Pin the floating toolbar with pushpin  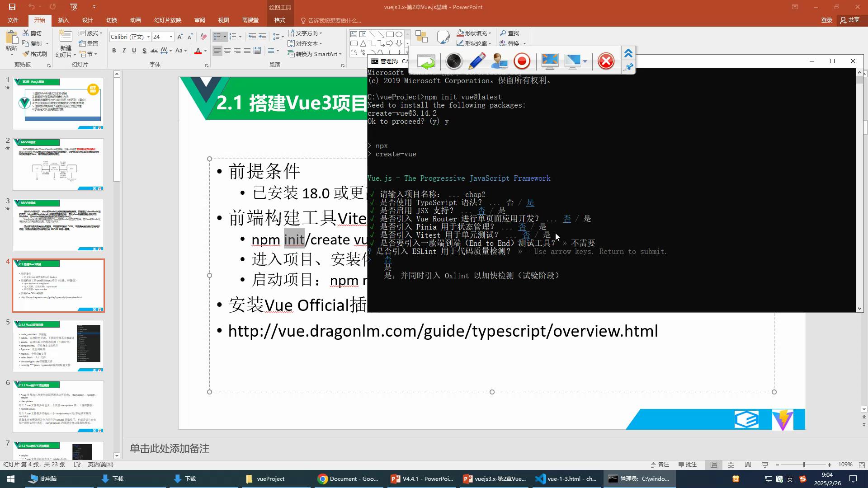[x=628, y=67]
